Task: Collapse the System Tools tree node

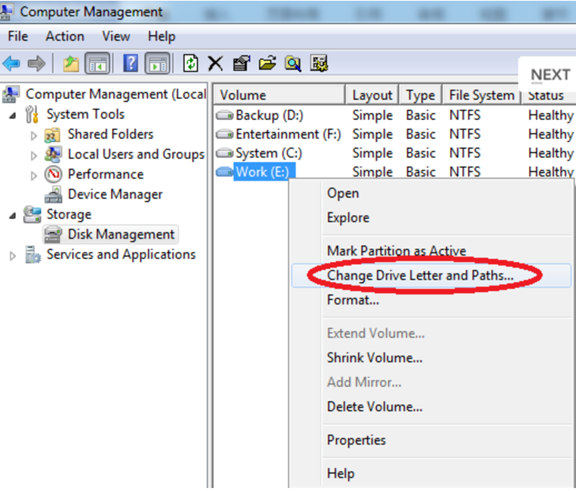Action: coord(13,115)
